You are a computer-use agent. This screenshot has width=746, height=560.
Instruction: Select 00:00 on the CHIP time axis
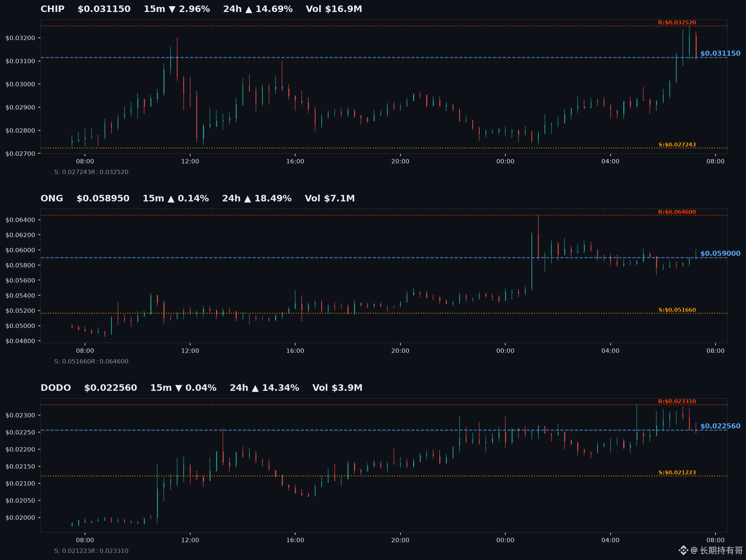(x=505, y=161)
